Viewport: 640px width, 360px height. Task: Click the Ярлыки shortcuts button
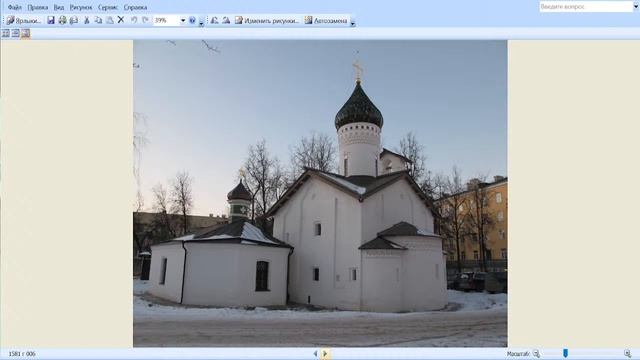(x=24, y=20)
